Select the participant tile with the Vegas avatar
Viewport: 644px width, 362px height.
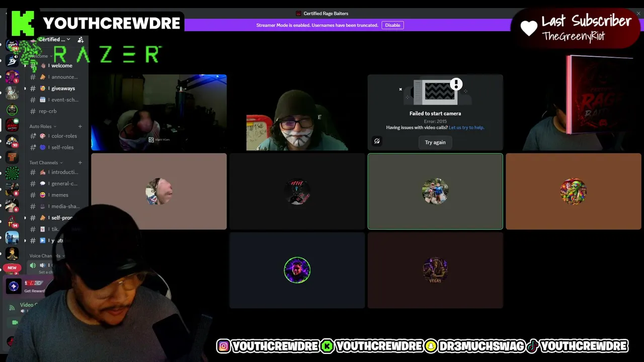(x=435, y=270)
